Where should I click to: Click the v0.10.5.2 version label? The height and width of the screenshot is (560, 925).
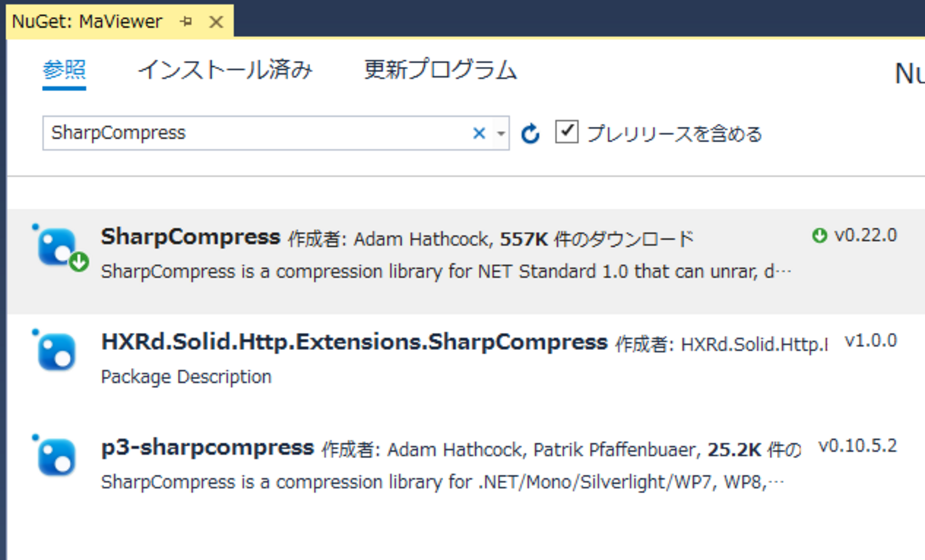[x=857, y=446]
